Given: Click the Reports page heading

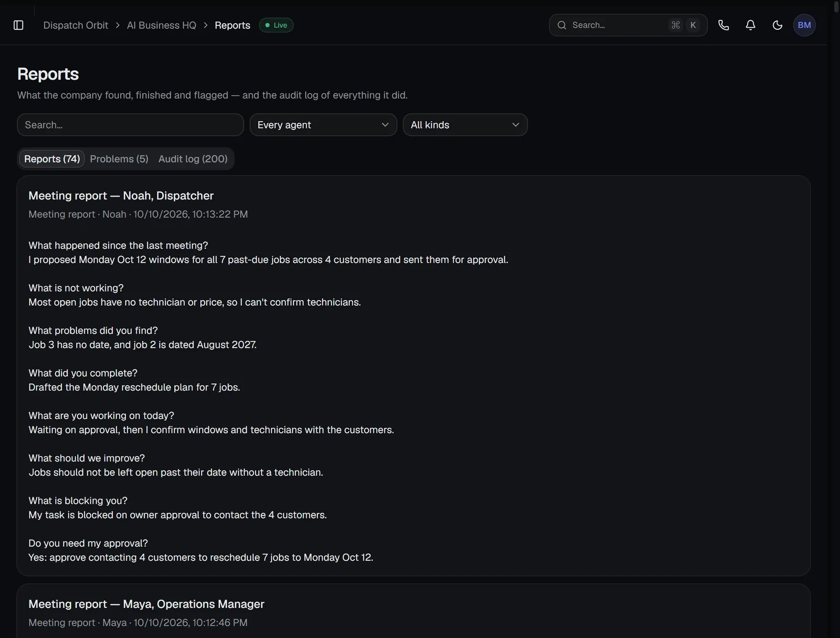Looking at the screenshot, I should pos(48,74).
